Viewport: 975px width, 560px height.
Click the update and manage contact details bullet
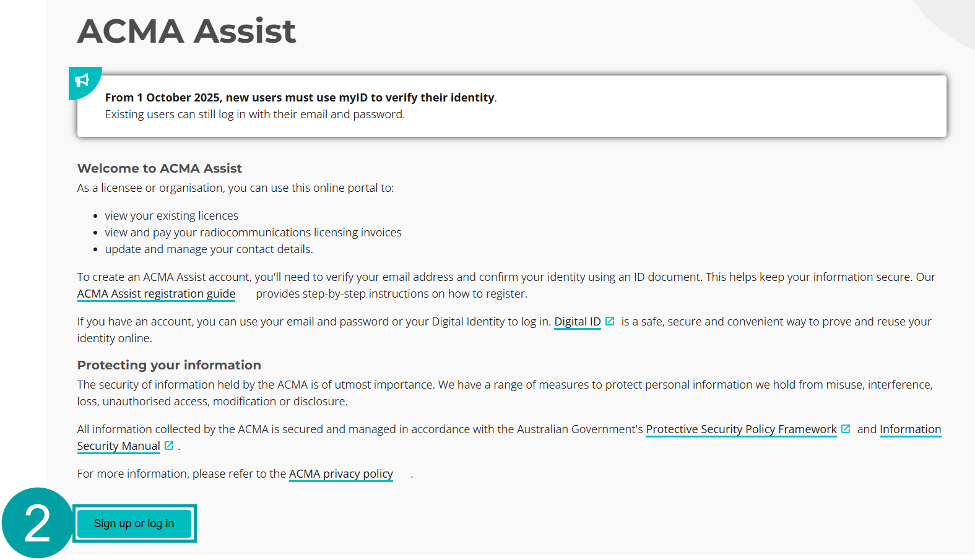[x=209, y=249]
